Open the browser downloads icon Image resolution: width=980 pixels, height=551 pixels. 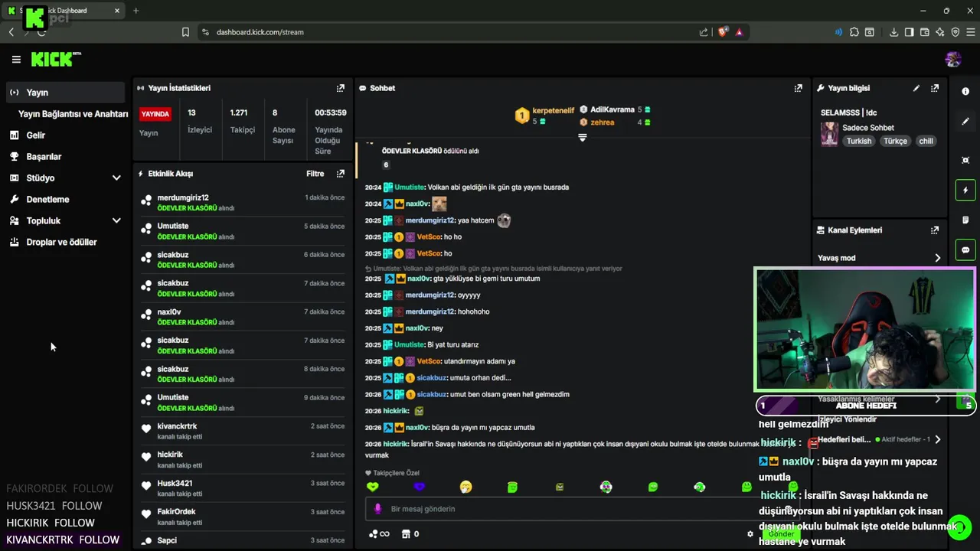tap(893, 32)
